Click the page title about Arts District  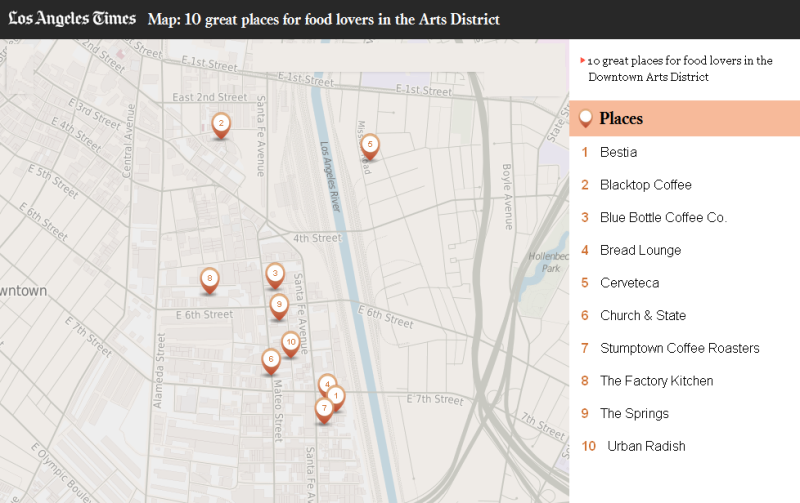pyautogui.click(x=323, y=19)
